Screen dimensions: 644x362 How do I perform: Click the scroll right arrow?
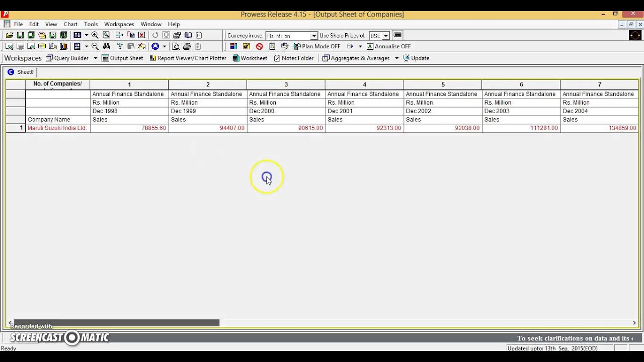[634, 323]
